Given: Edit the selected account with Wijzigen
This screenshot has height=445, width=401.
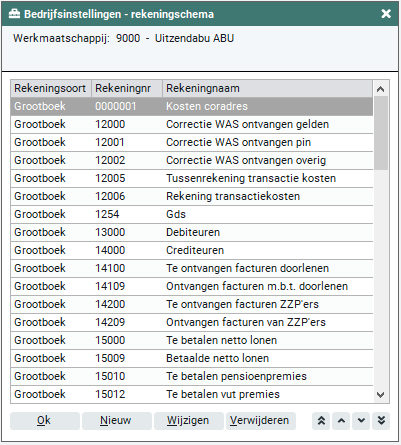Looking at the screenshot, I should pyautogui.click(x=189, y=421).
